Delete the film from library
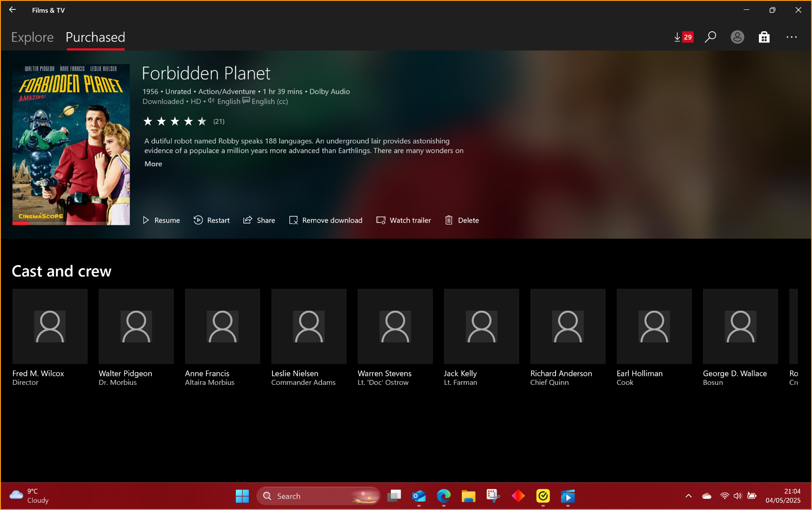812x510 pixels. click(462, 220)
